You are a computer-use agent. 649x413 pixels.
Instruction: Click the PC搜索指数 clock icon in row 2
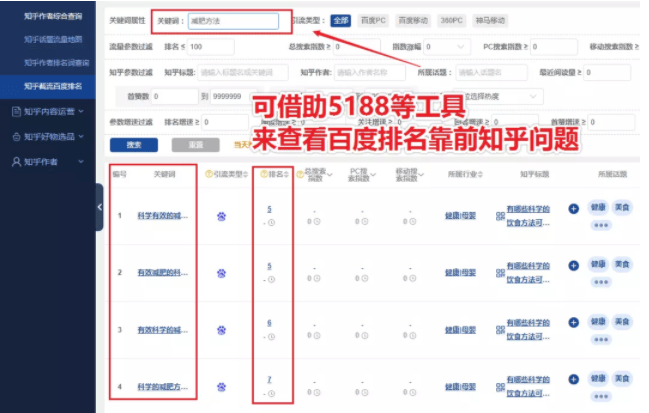pos(365,279)
